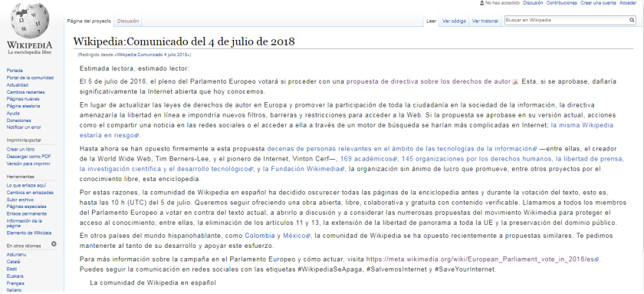This screenshot has width=644, height=294.
Task: Click PDF icon after derechos de autor link
Action: pos(514,81)
